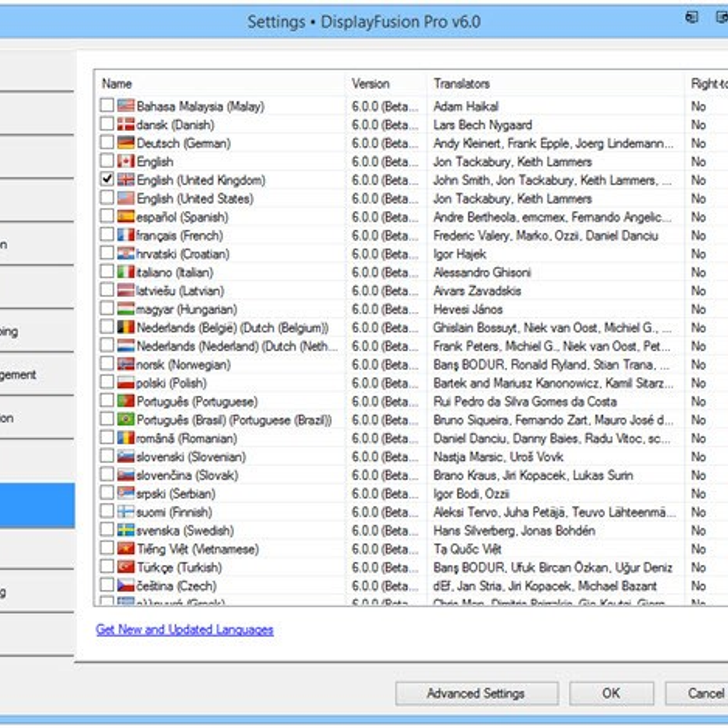
Task: Tick the English (United States) checkbox
Action: point(107,197)
